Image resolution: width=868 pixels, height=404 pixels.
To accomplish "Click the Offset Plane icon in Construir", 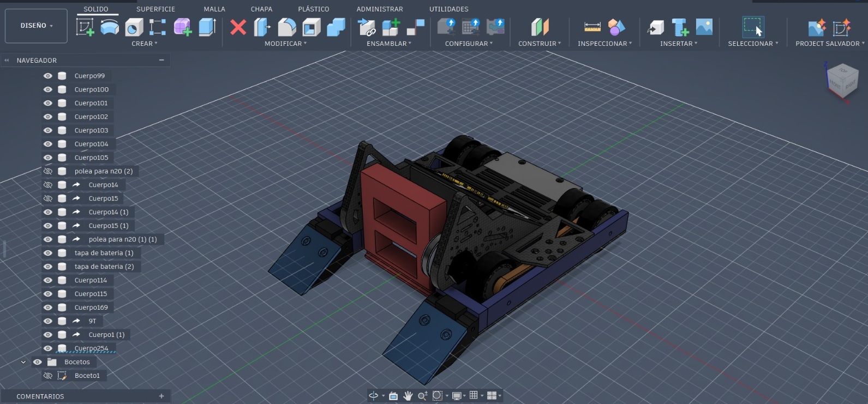I will click(540, 27).
